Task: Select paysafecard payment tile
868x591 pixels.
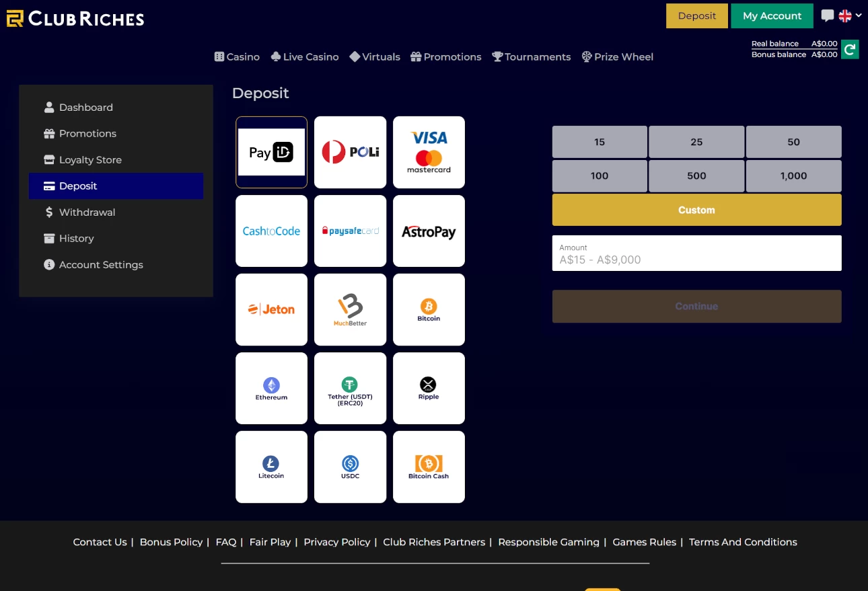Action: coord(350,231)
